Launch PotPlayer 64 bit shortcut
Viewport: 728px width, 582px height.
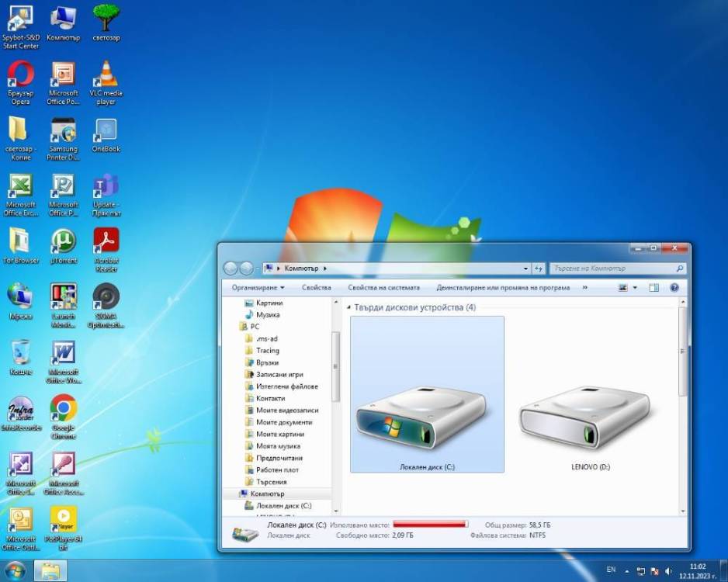pos(63,529)
